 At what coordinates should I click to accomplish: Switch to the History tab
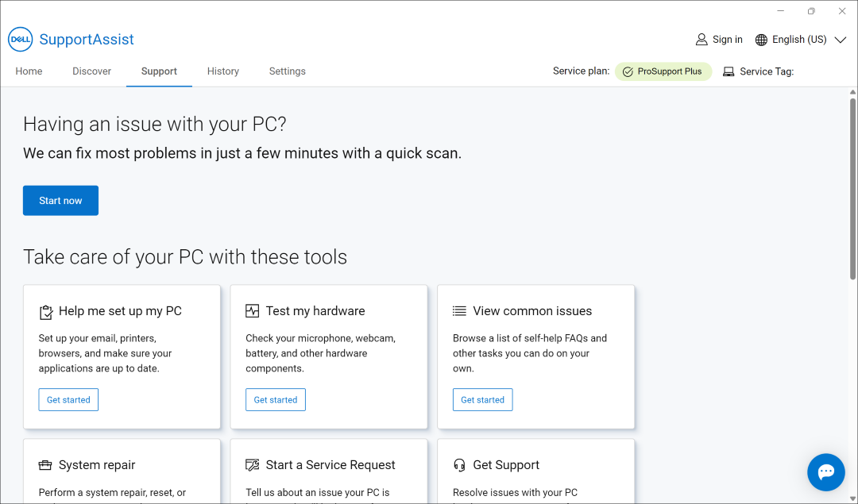click(223, 71)
